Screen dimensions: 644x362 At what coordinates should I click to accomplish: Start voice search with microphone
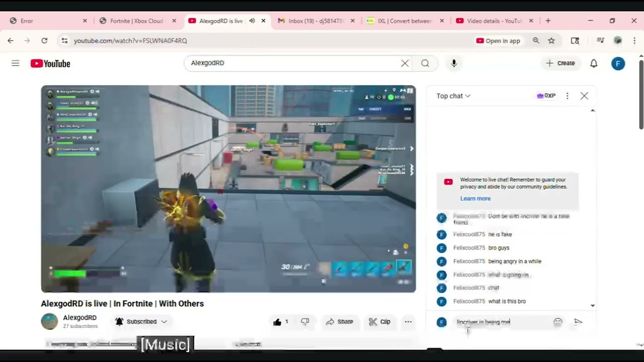(x=454, y=63)
